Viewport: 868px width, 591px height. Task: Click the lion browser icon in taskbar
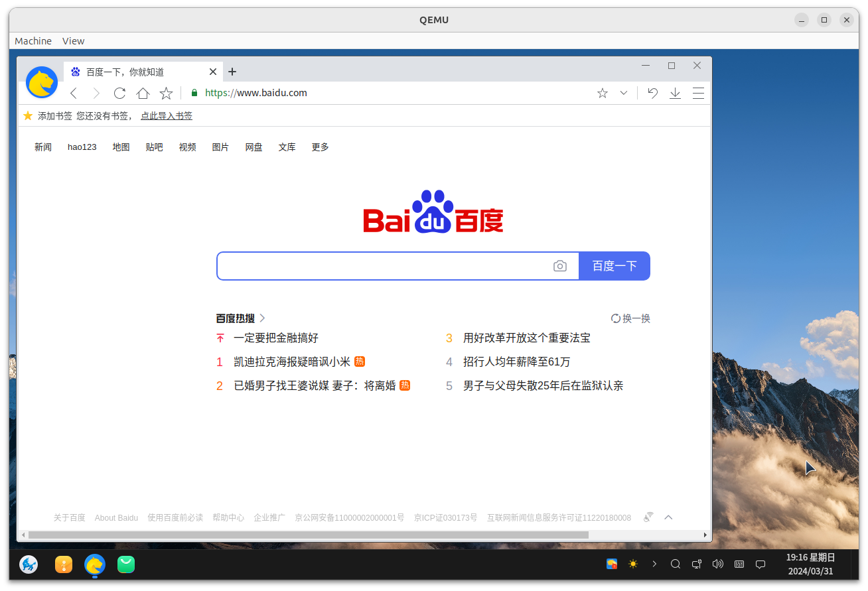[x=95, y=564]
